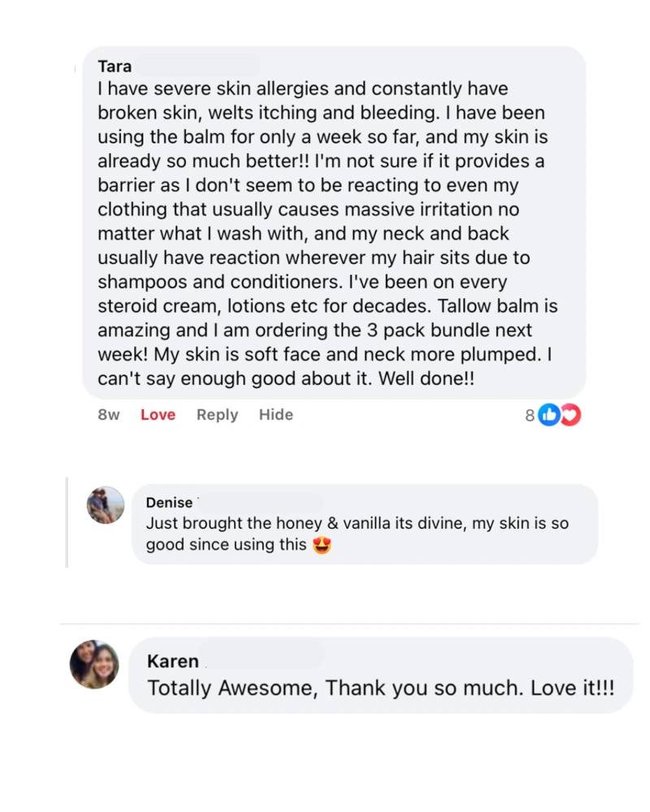Toggle visibility of Tara's comment via Hide
Image resolution: width=650 pixels, height=812 pixels.
pos(275,415)
